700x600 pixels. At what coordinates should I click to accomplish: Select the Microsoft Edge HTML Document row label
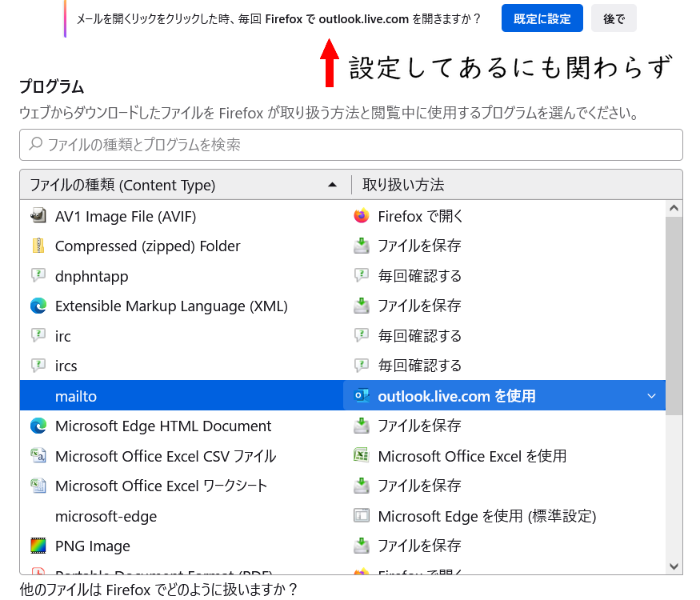pos(163,426)
